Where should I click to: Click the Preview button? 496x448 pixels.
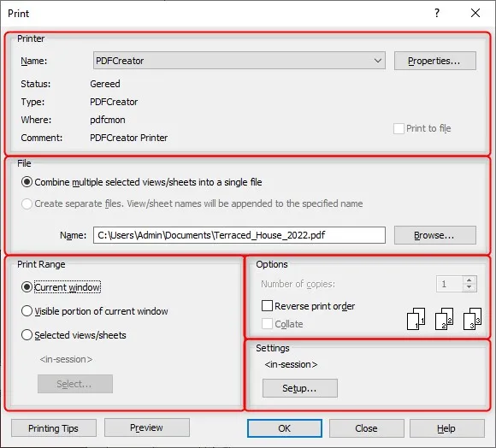(147, 427)
